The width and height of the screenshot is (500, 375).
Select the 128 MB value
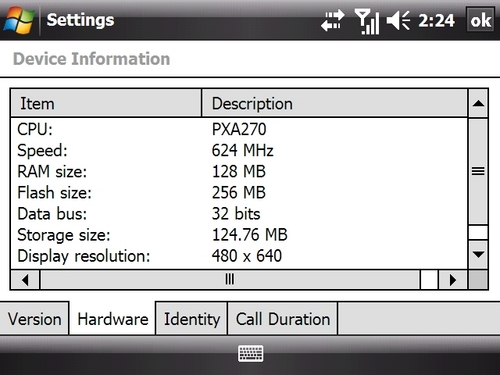click(239, 172)
